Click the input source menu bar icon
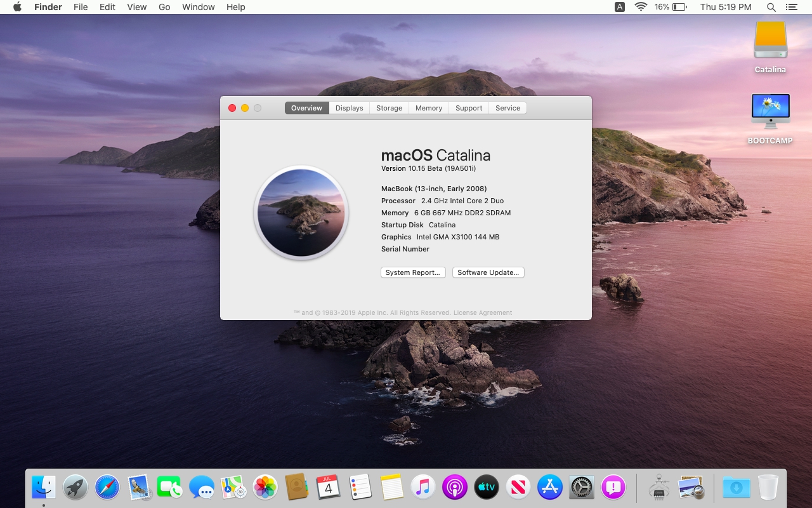812x508 pixels. (x=620, y=7)
